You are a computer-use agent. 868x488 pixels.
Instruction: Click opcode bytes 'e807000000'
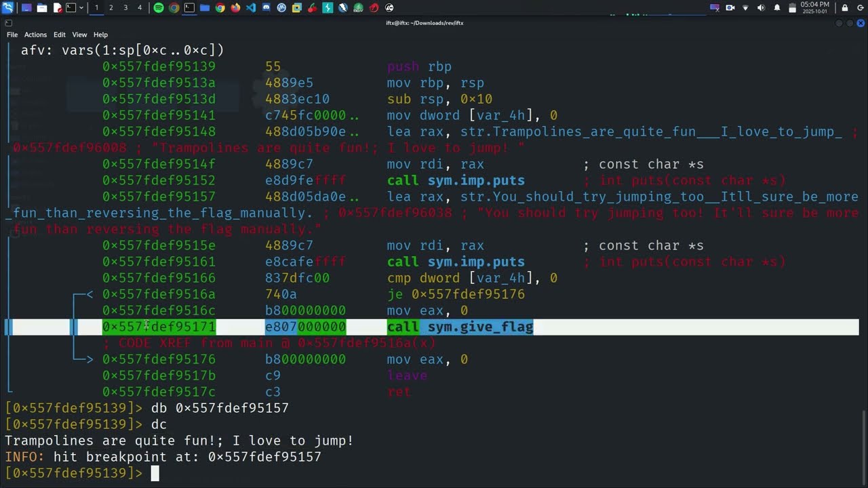[x=305, y=327]
